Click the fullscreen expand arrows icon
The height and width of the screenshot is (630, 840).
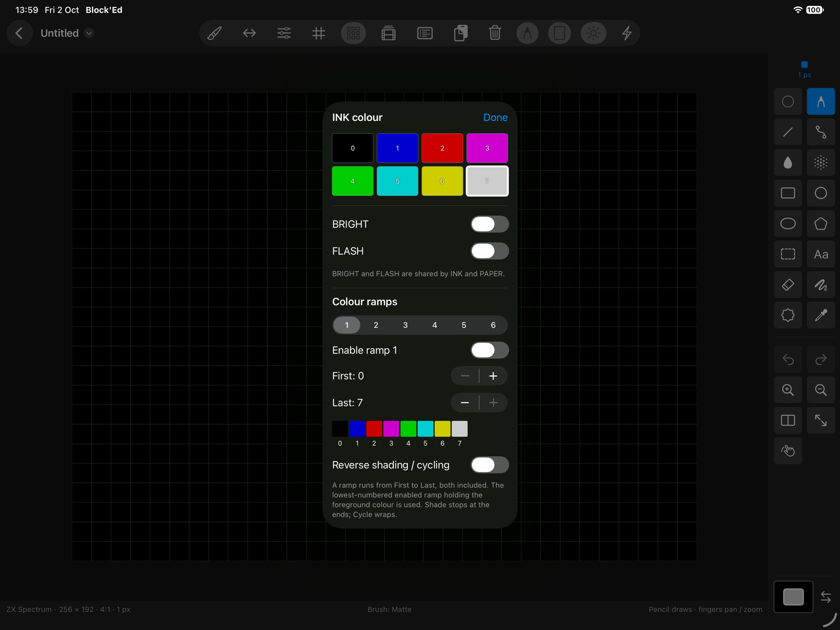(x=821, y=420)
